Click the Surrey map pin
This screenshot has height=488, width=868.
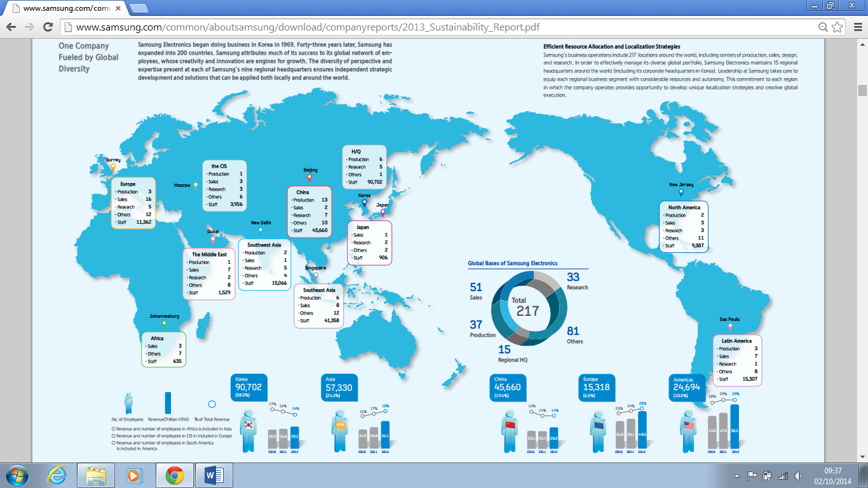point(113,168)
